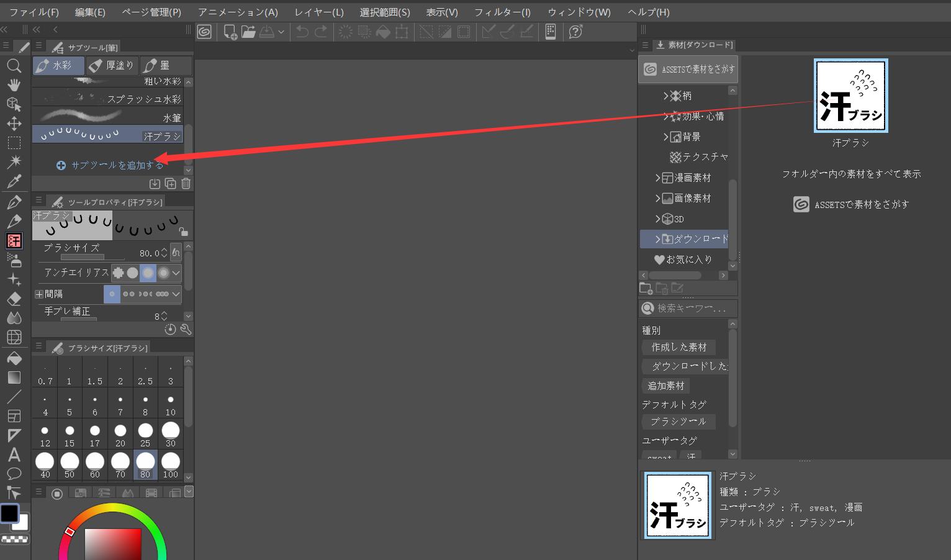The image size is (951, 560).
Task: Open the anti-aliasing dropdown arrow
Action: 176,273
